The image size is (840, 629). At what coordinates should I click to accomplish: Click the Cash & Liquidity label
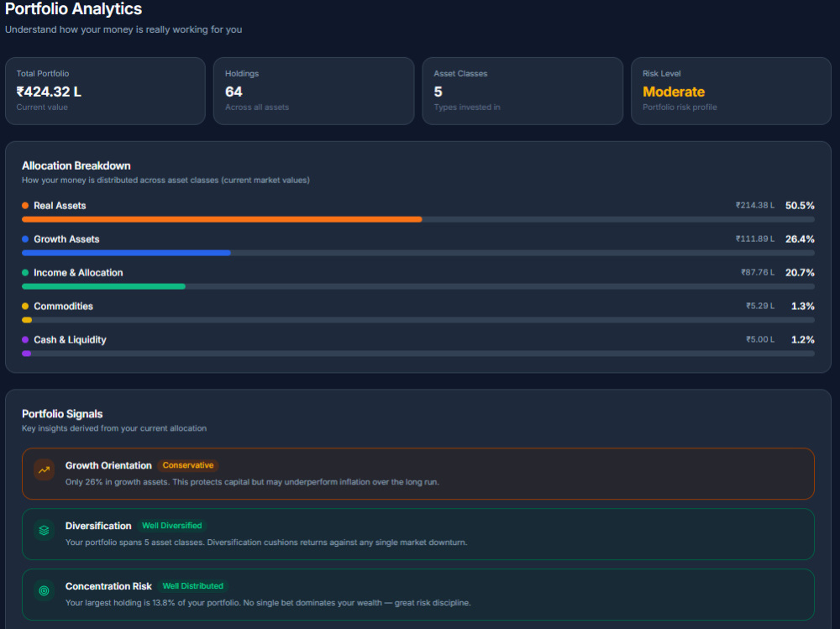click(x=71, y=339)
